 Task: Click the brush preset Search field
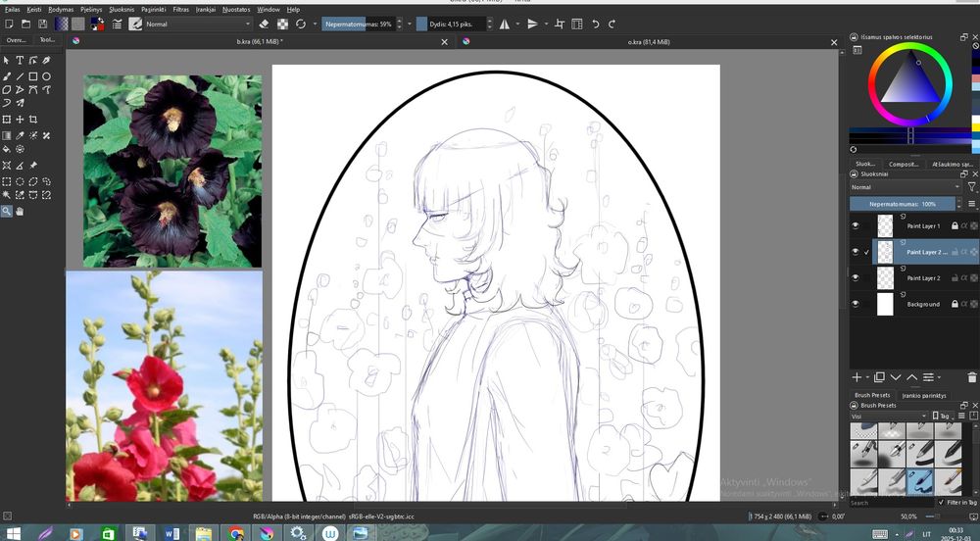892,502
